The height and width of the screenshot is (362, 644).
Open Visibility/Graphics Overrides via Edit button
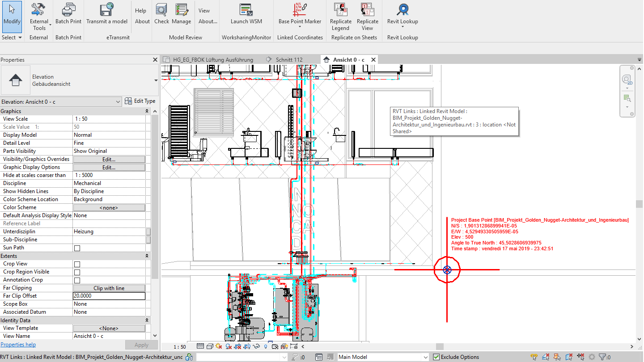[109, 159]
